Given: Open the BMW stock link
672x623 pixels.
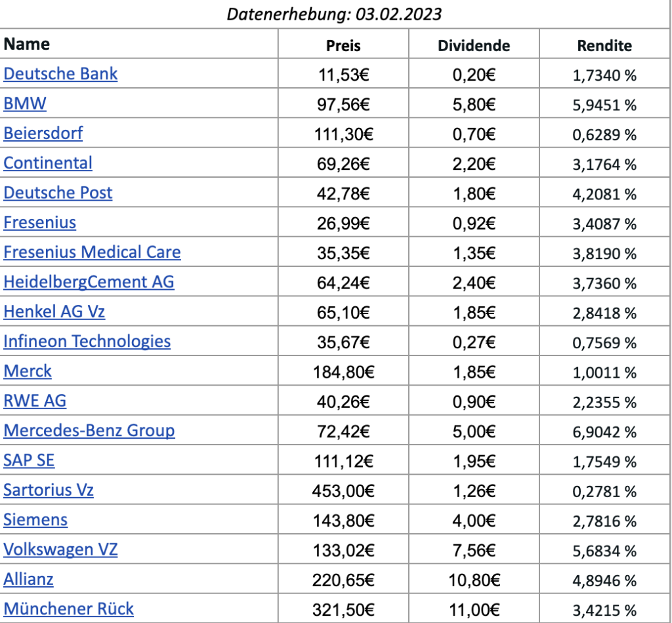Looking at the screenshot, I should click(25, 104).
